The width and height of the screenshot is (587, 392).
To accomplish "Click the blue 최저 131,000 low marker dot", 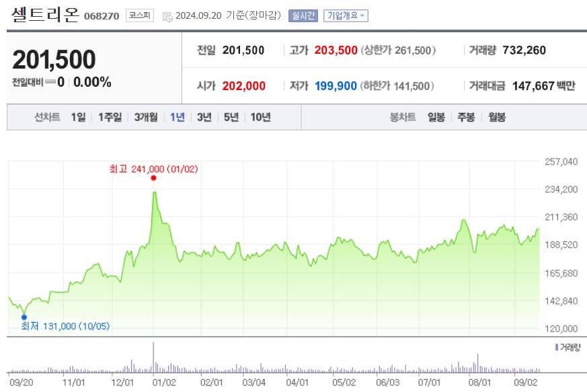I will [24, 317].
